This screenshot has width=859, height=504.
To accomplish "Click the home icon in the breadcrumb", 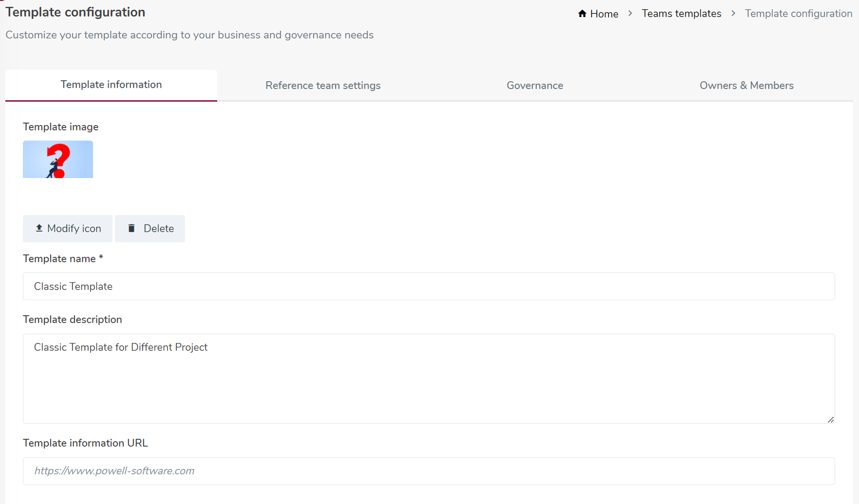I will pyautogui.click(x=582, y=14).
